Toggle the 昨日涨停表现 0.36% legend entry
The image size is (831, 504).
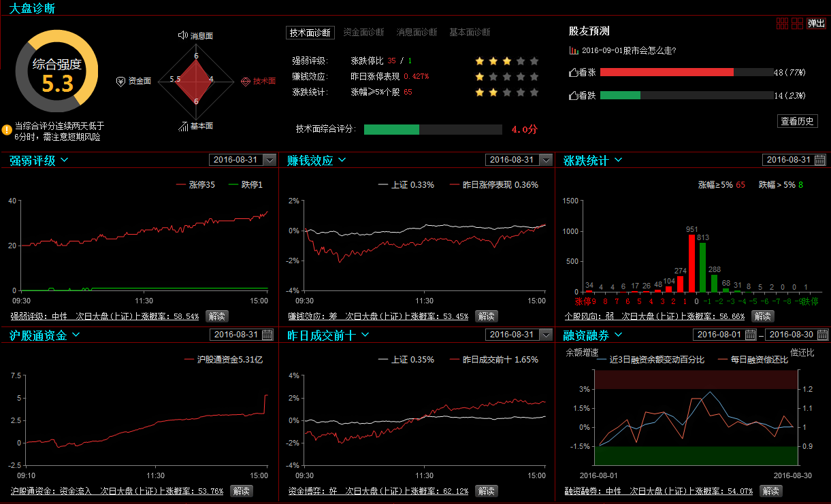pos(494,184)
